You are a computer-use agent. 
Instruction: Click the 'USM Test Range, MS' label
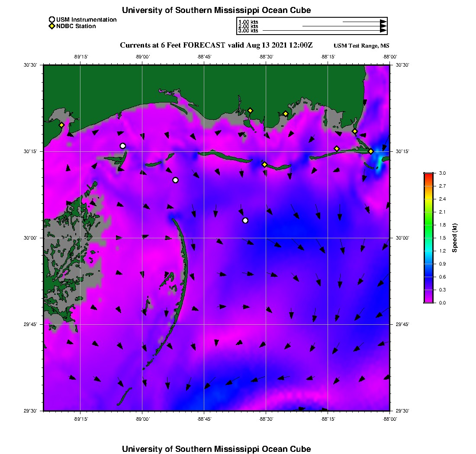362,46
